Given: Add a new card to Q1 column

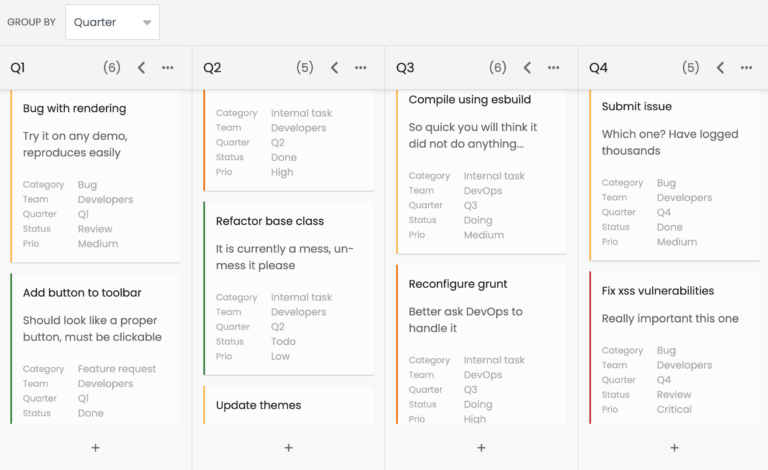Looking at the screenshot, I should point(96,447).
